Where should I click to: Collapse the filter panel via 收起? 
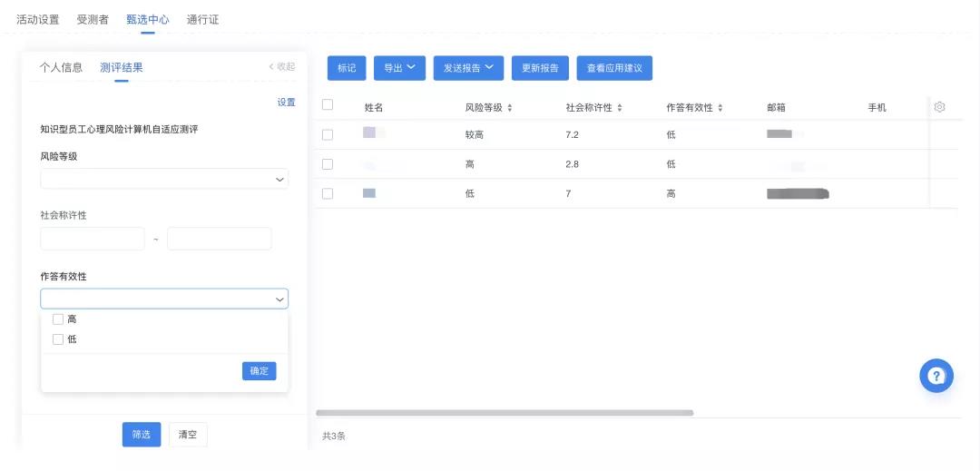[281, 67]
